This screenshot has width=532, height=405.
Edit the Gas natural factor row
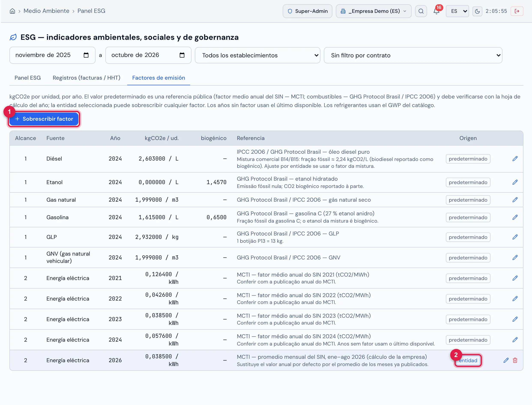(515, 200)
